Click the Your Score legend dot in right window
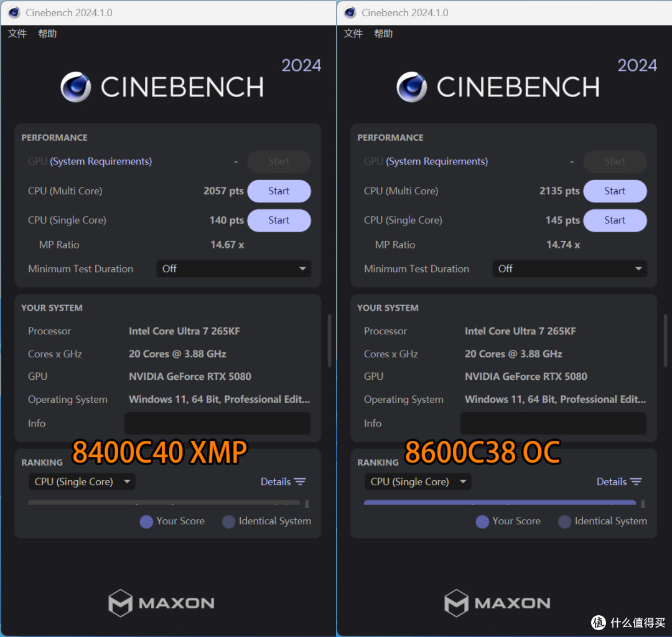Image resolution: width=672 pixels, height=637 pixels. point(483,522)
